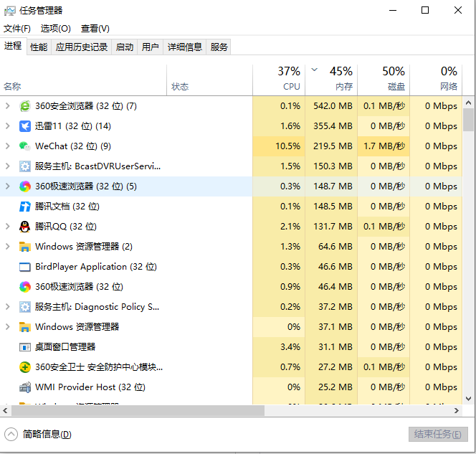Open the 文件(F) menu
The height and width of the screenshot is (454, 476).
17,28
